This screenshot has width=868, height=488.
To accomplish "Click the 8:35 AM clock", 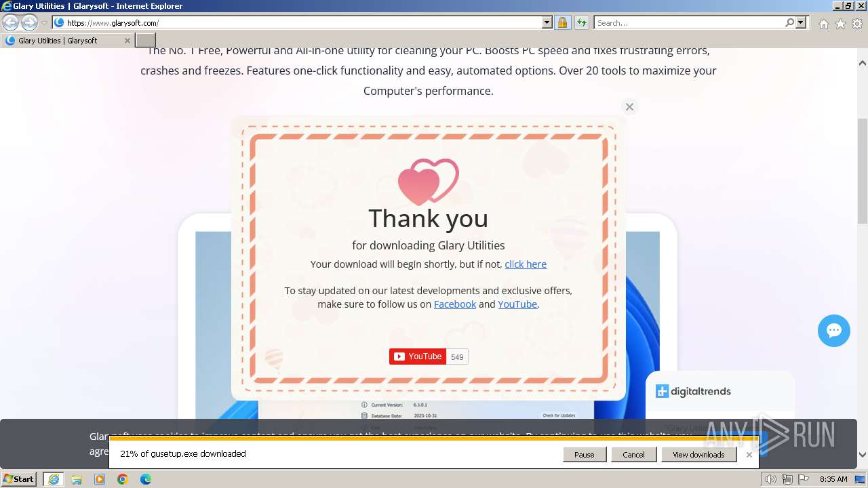I will [x=833, y=479].
